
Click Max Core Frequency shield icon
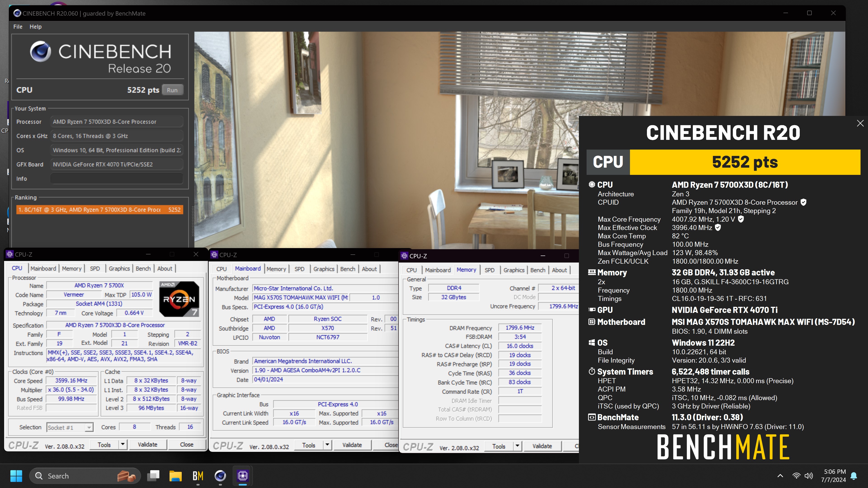(741, 219)
